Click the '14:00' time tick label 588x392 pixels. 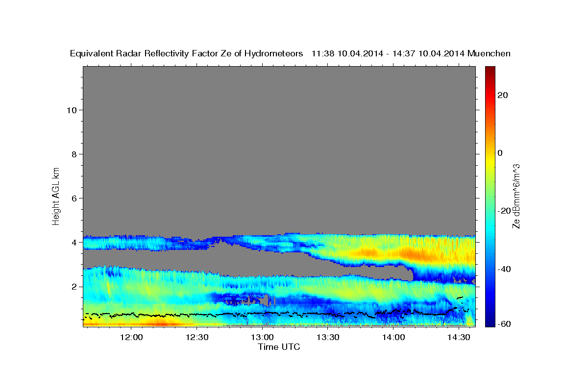coord(393,337)
